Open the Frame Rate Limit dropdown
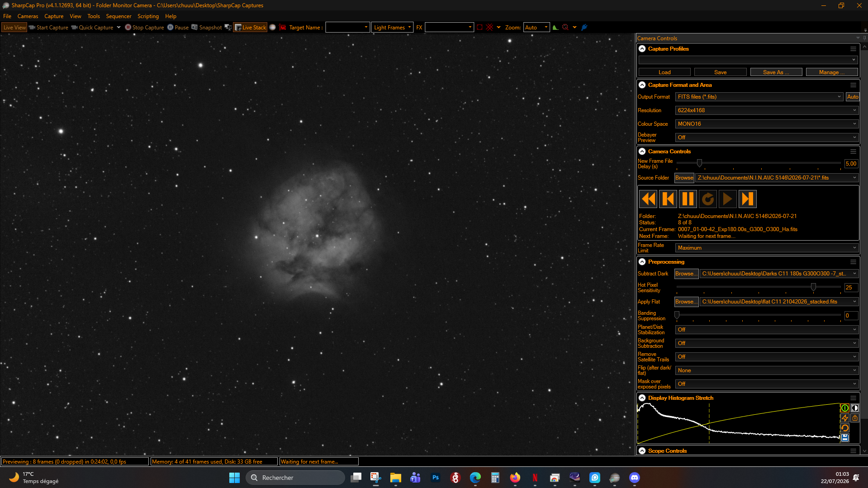 [x=766, y=248]
